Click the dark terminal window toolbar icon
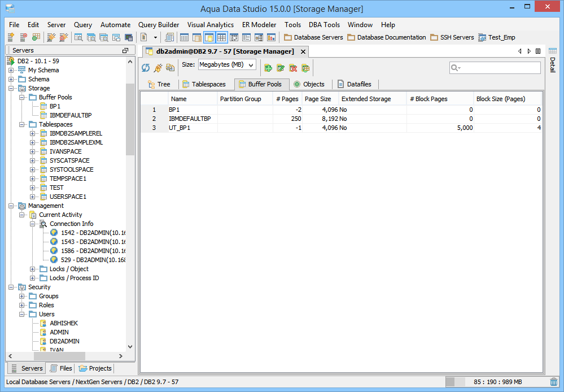This screenshot has height=392, width=564. coord(128,37)
